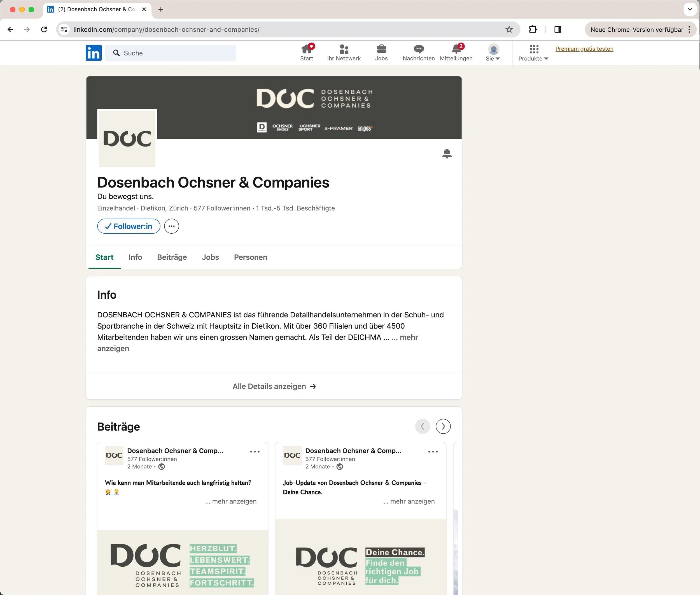Click Alle Details anzeigen link

(x=274, y=387)
